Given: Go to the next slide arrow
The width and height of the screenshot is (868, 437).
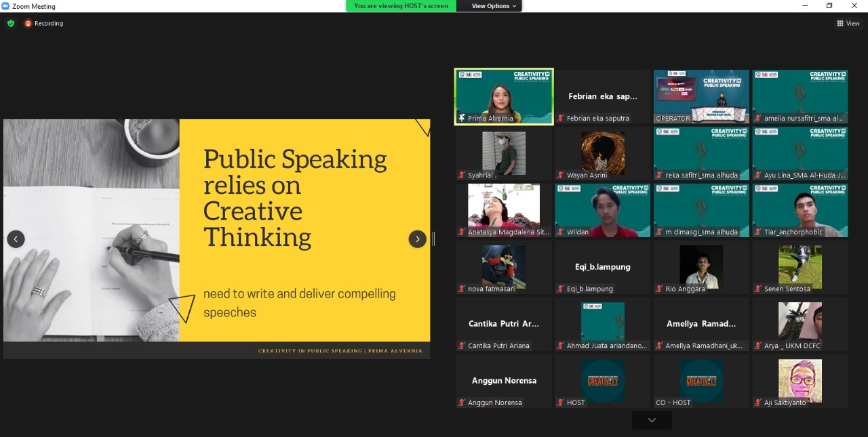Looking at the screenshot, I should click(417, 238).
